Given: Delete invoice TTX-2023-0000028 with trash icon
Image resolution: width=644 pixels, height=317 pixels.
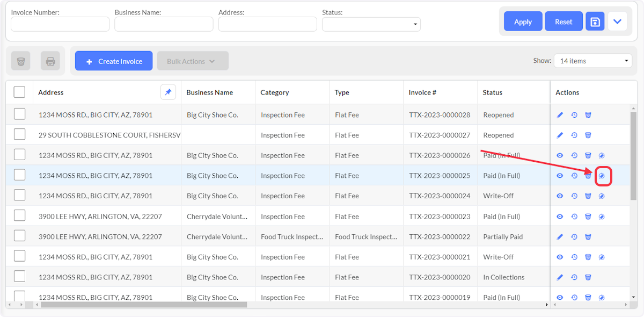Looking at the screenshot, I should (588, 115).
